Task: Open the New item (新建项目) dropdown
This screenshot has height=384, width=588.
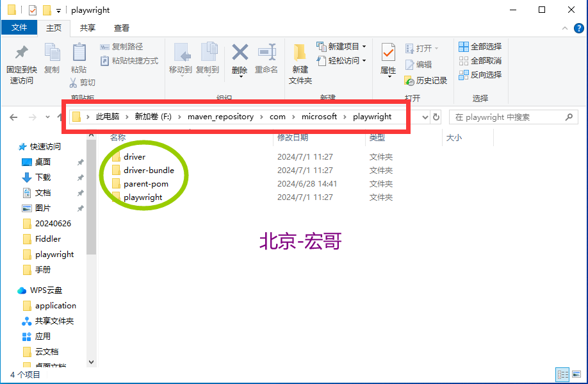Action: click(364, 47)
